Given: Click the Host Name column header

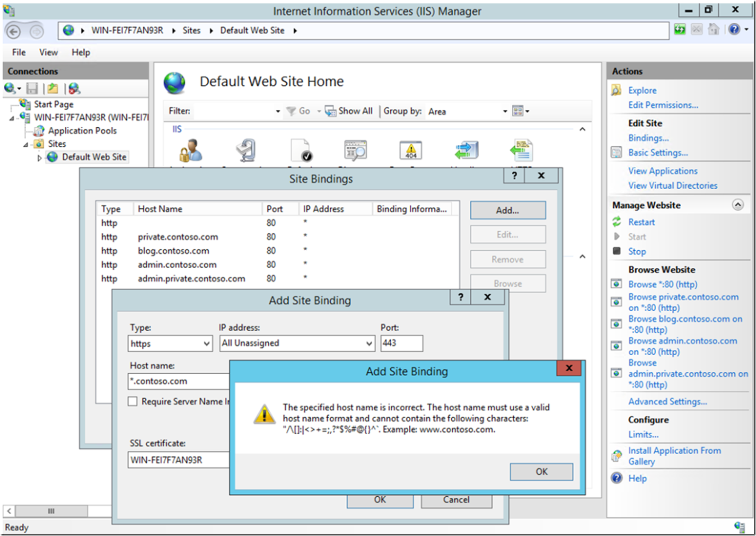Looking at the screenshot, I should point(198,209).
